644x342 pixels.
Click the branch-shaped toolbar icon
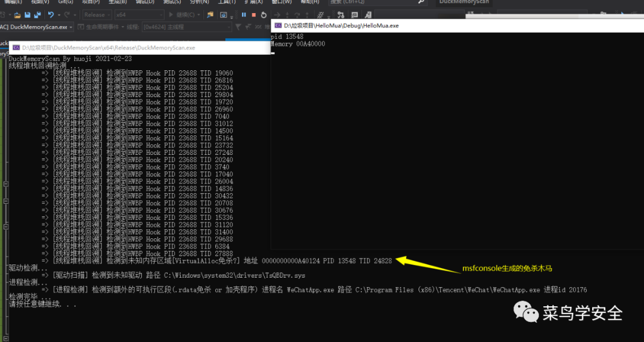(340, 15)
